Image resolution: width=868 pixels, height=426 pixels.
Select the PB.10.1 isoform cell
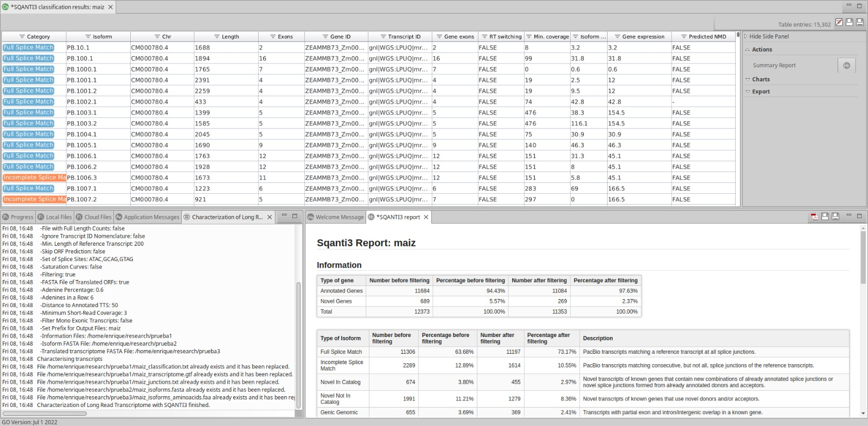tap(98, 48)
